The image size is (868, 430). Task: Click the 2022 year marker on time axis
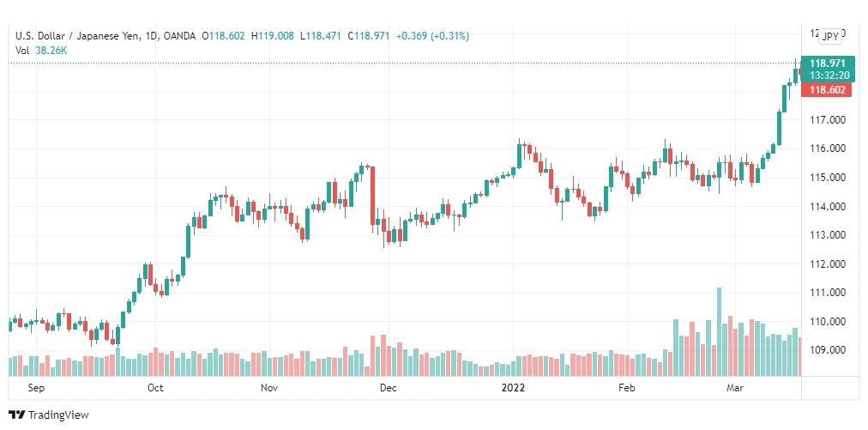[513, 388]
